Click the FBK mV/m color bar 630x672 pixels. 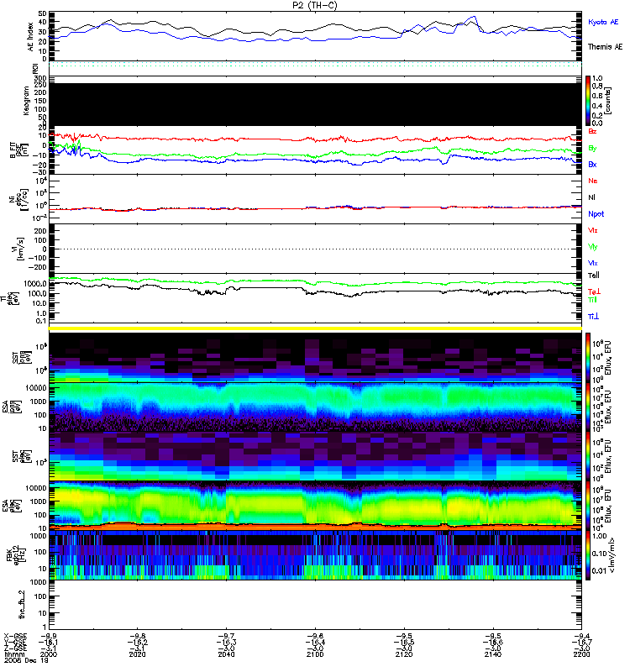(587, 555)
